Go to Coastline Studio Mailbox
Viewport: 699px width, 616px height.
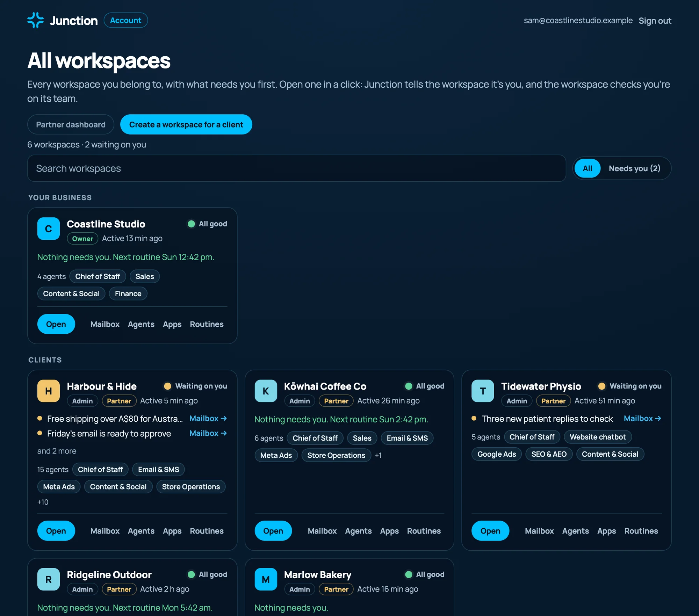tap(105, 324)
